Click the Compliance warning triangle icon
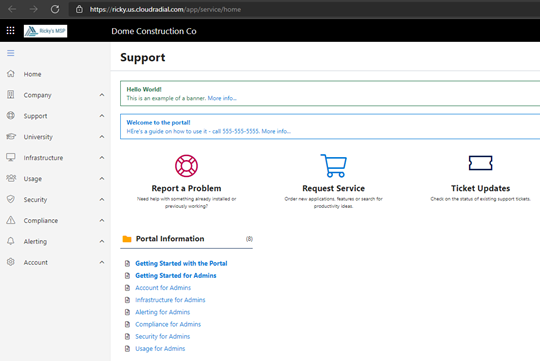Viewport: 540px width, 361px height. point(11,220)
